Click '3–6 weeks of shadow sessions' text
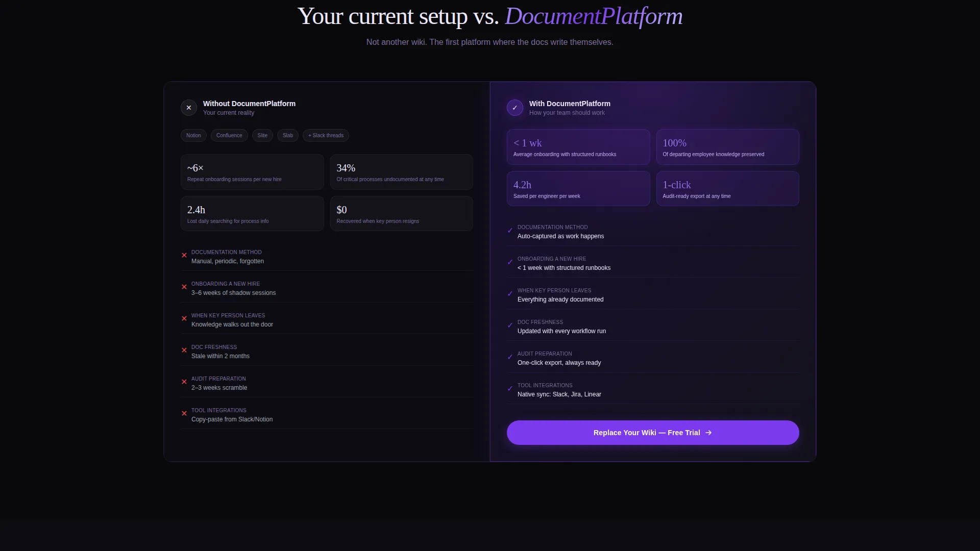 [x=233, y=293]
